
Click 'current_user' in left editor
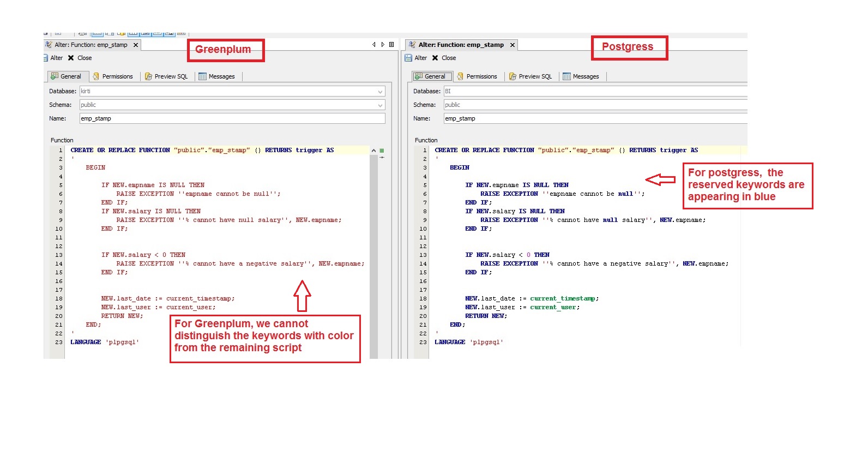tap(189, 307)
